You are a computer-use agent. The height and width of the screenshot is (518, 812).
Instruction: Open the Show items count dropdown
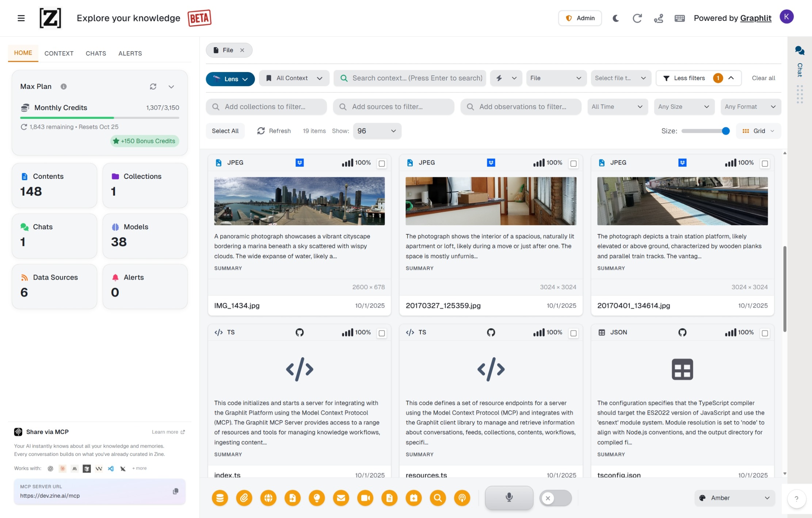[377, 131]
